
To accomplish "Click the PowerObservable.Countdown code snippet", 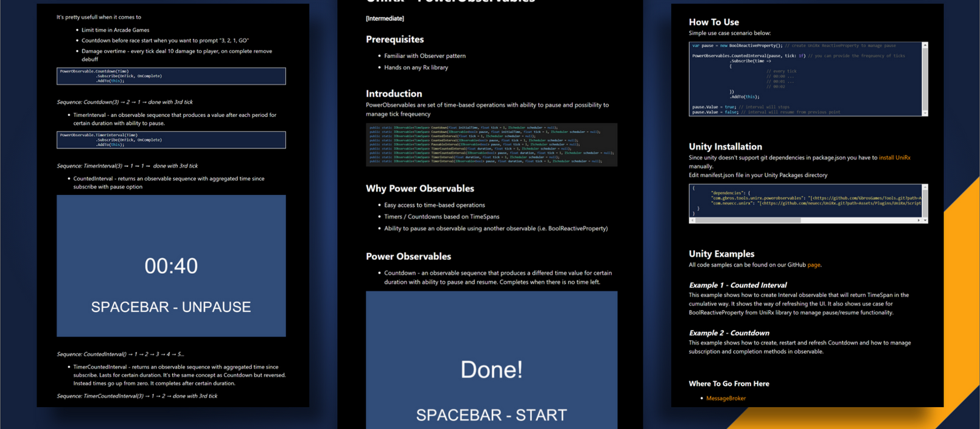I will [x=171, y=76].
